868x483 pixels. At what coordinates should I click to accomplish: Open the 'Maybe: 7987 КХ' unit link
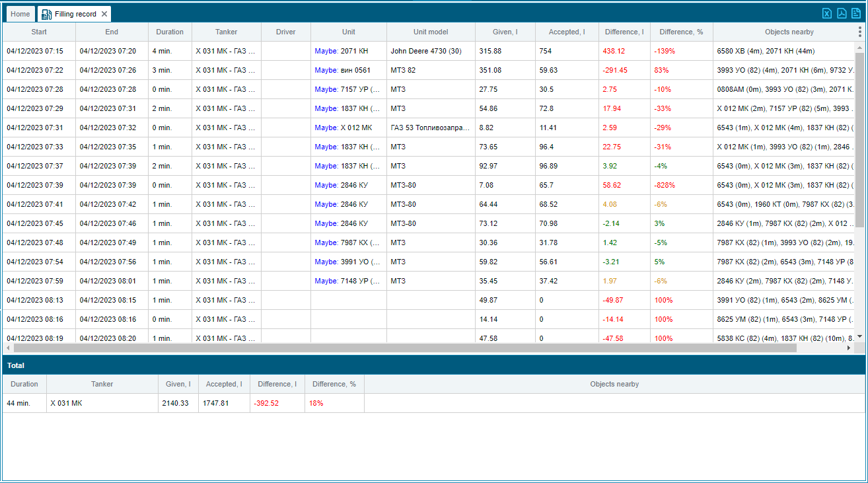(347, 242)
